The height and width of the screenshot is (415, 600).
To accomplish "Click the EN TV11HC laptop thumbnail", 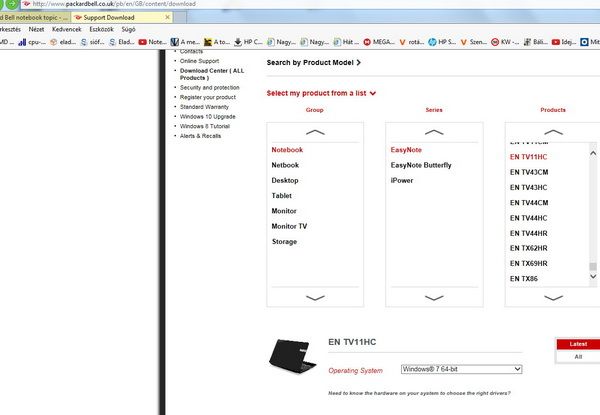I will [x=292, y=356].
